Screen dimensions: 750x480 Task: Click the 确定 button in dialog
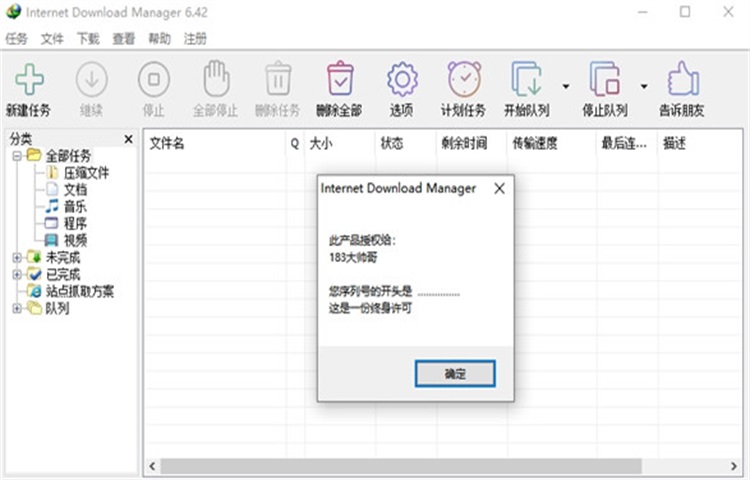(455, 373)
